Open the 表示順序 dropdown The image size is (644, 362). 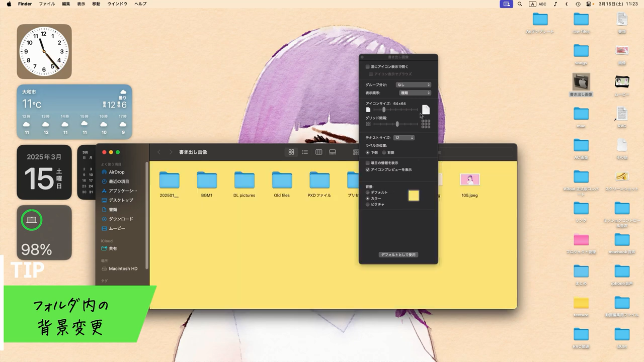415,93
